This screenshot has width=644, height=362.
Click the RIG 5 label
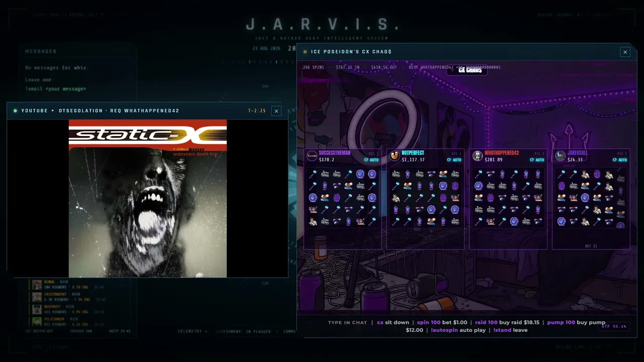pyautogui.click(x=622, y=153)
